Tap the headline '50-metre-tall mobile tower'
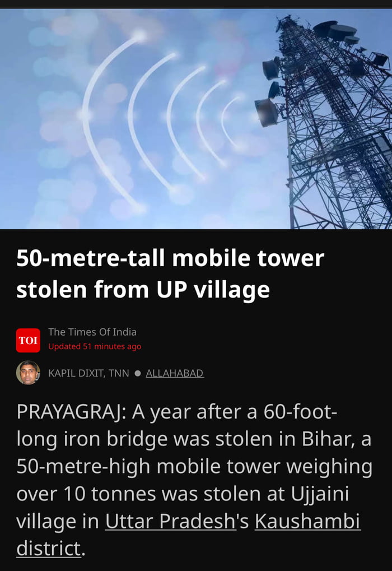The height and width of the screenshot is (571, 392). [170, 258]
